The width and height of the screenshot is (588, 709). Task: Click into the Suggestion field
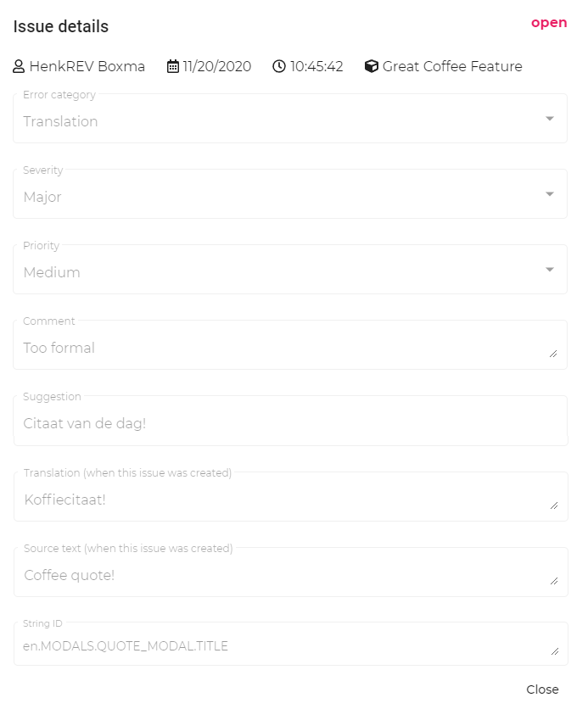point(280,423)
